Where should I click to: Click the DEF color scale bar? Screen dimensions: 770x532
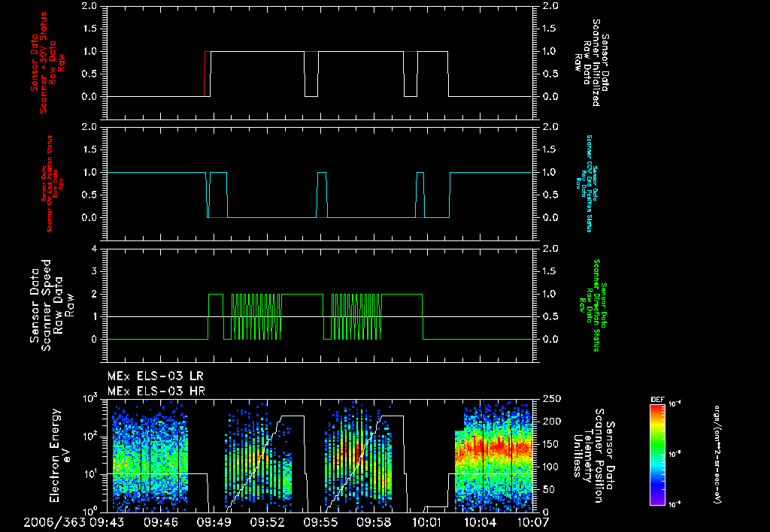(x=657, y=454)
